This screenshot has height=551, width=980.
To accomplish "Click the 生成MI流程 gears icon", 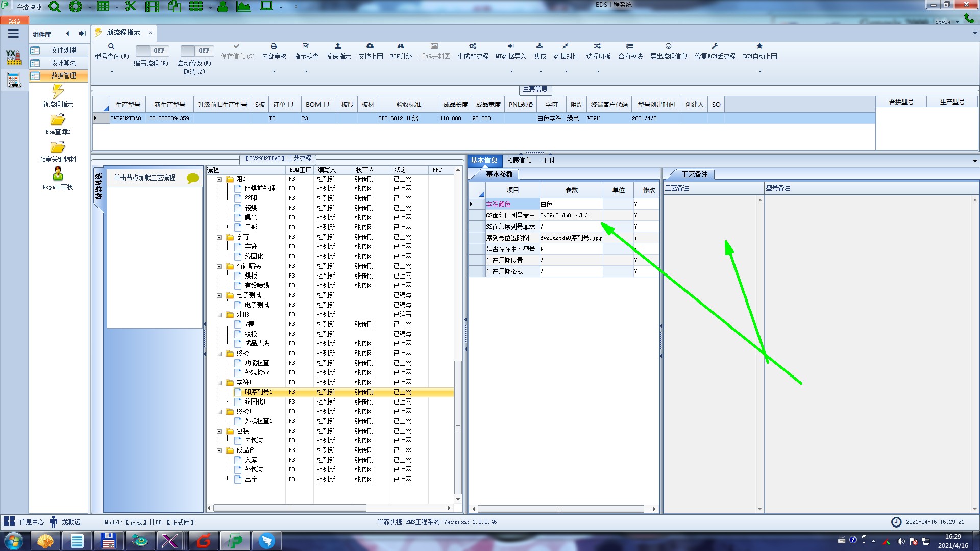I will pyautogui.click(x=473, y=46).
